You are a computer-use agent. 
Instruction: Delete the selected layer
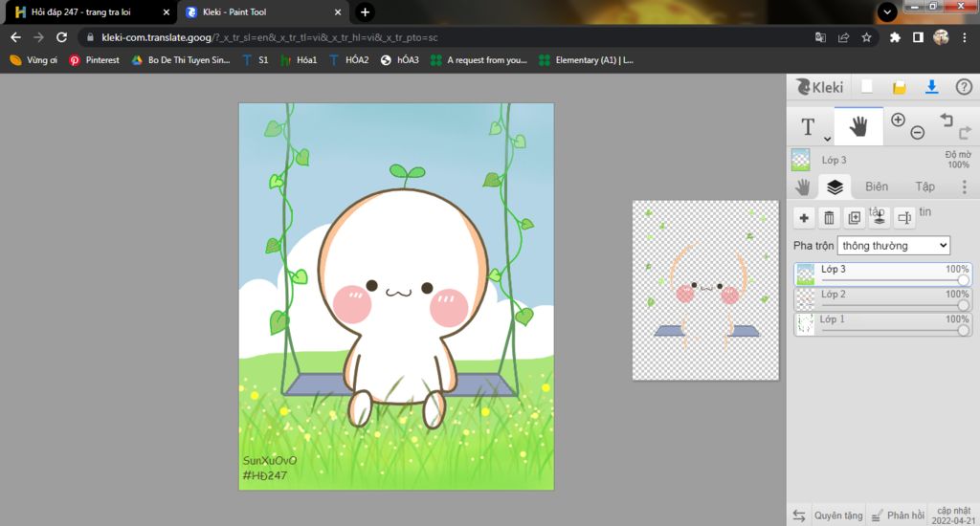[829, 218]
